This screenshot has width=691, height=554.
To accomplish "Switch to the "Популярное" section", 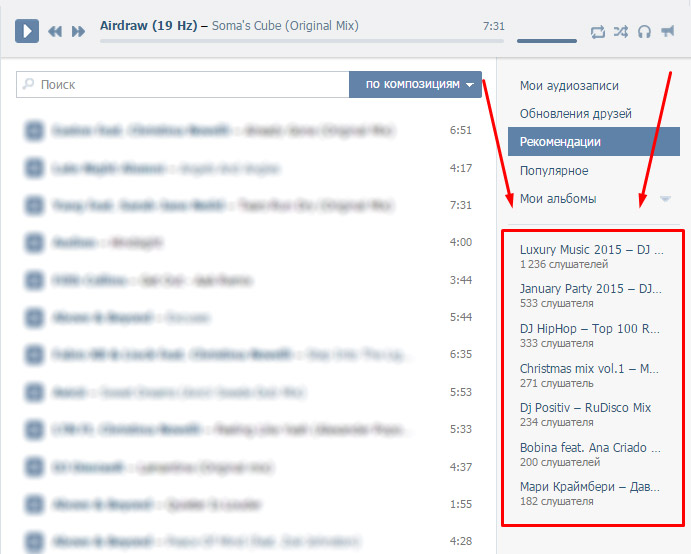I will point(568,170).
